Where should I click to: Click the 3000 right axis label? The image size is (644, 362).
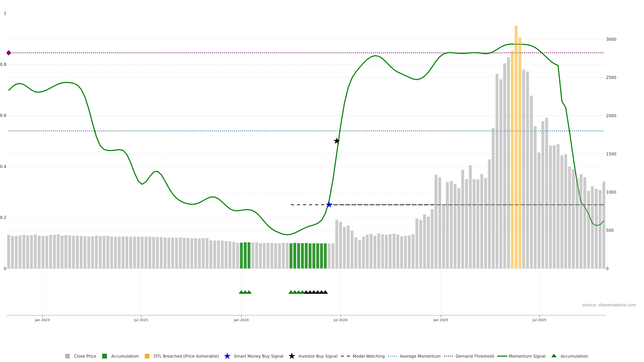pyautogui.click(x=611, y=39)
